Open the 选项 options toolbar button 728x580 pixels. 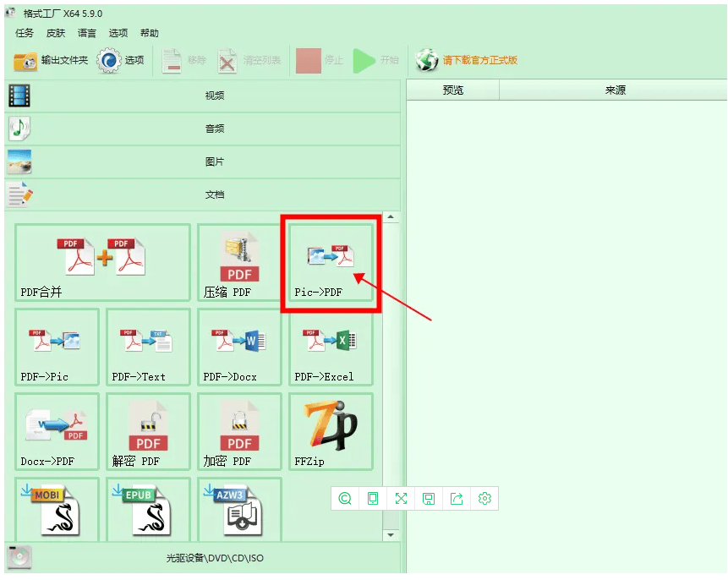121,60
